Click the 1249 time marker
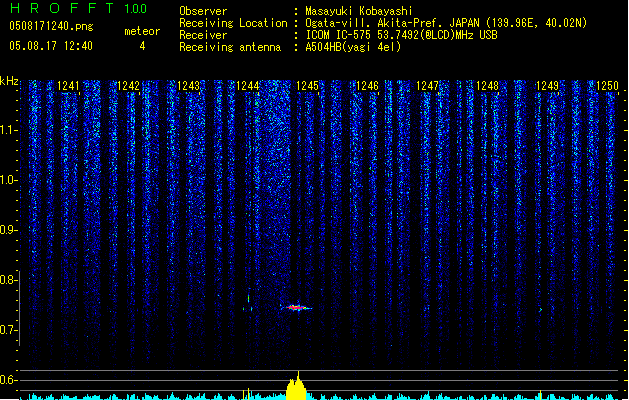This screenshot has width=629, height=400. [547, 86]
